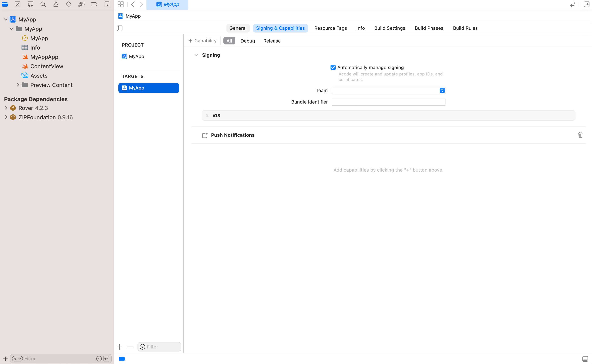Click the navigator Filter field
The width and height of the screenshot is (592, 364).
coord(60,359)
